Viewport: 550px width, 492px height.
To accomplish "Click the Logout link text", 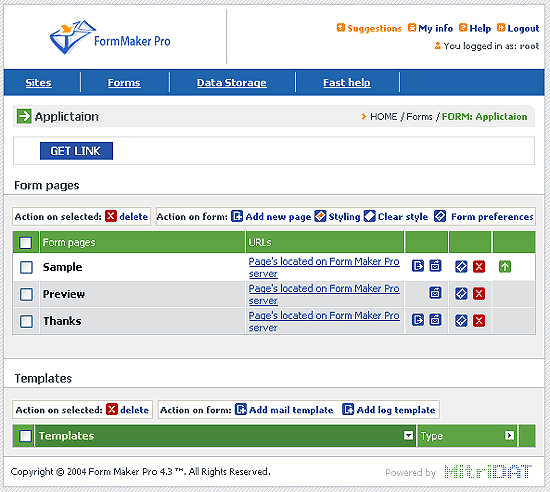I will 523,28.
